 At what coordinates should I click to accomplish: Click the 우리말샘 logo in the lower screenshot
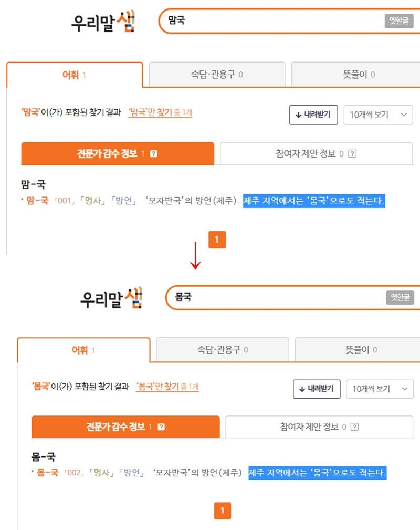pyautogui.click(x=111, y=298)
